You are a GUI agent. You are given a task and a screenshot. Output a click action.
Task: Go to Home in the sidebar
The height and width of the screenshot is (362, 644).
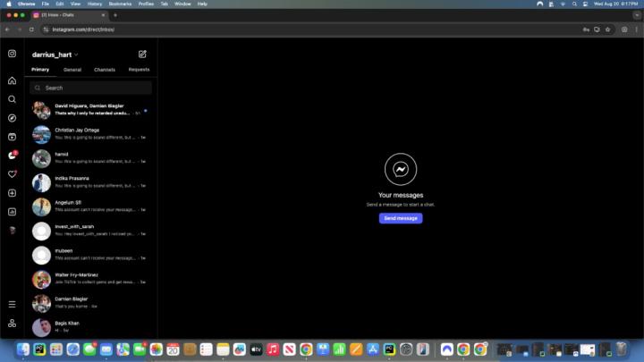coord(12,80)
